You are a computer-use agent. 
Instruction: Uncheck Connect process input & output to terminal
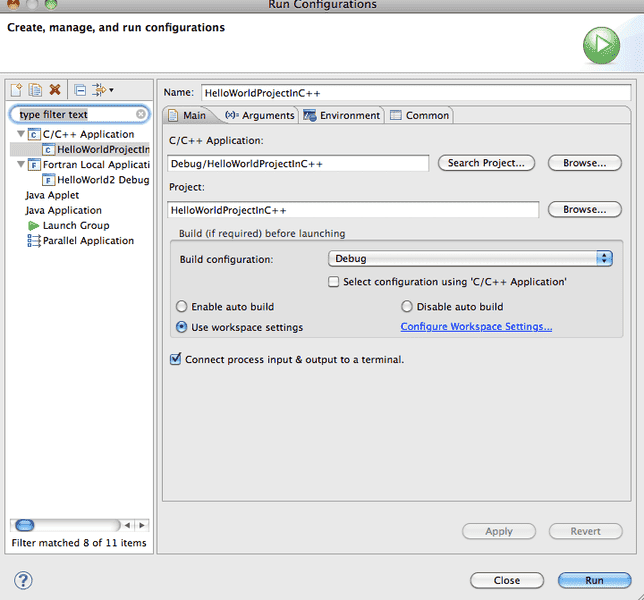point(176,359)
